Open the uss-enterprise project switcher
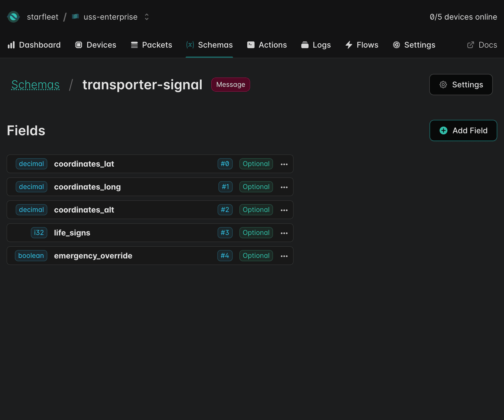504x420 pixels. tap(146, 17)
